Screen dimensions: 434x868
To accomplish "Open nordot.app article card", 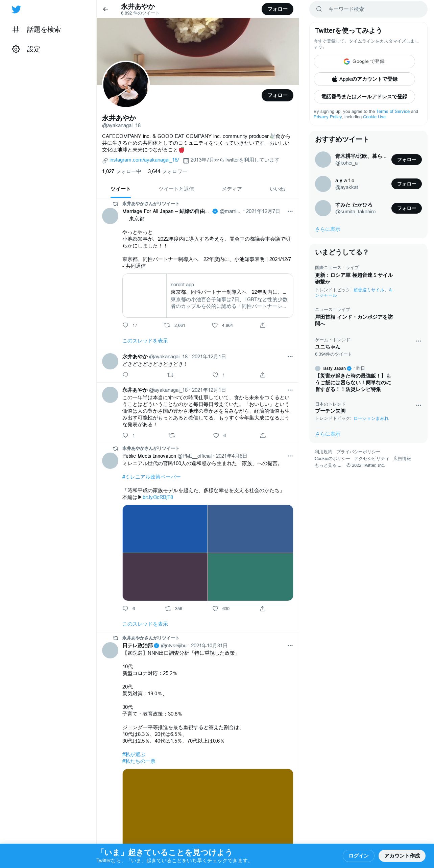I will [x=208, y=295].
